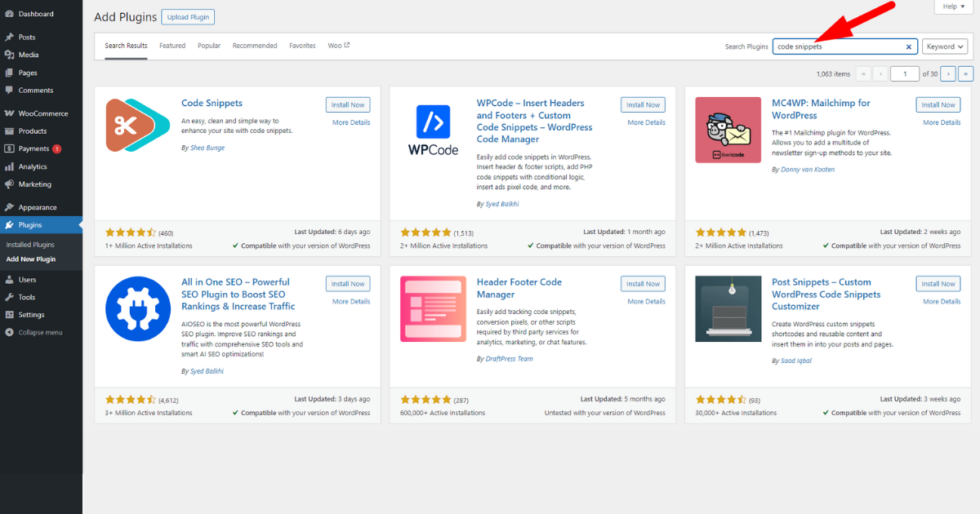980x514 pixels.
Task: Click the Upload Plugin button
Action: click(x=188, y=17)
